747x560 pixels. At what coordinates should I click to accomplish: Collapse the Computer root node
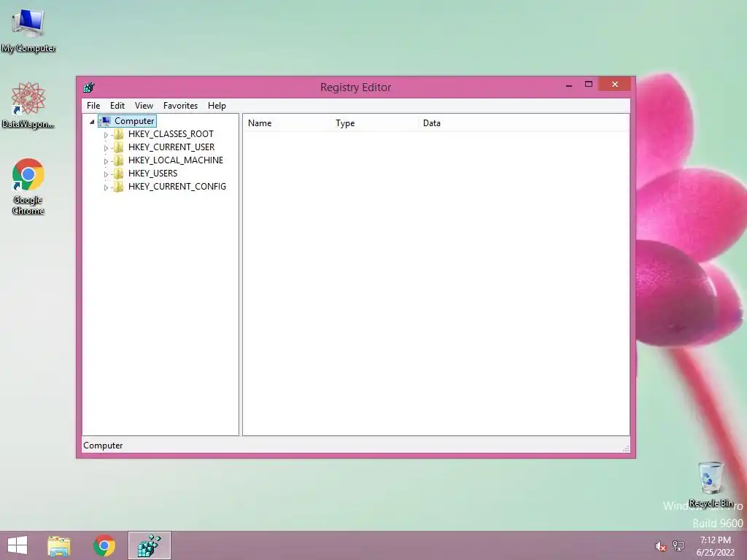click(92, 122)
